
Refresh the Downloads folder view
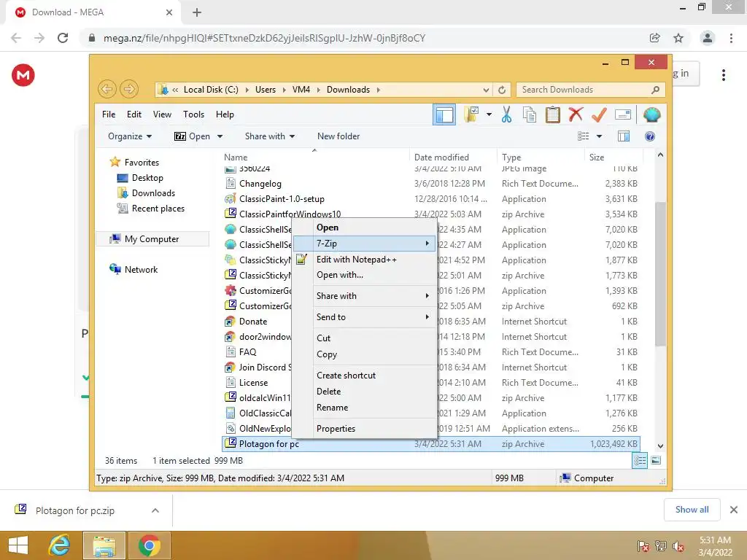click(502, 90)
